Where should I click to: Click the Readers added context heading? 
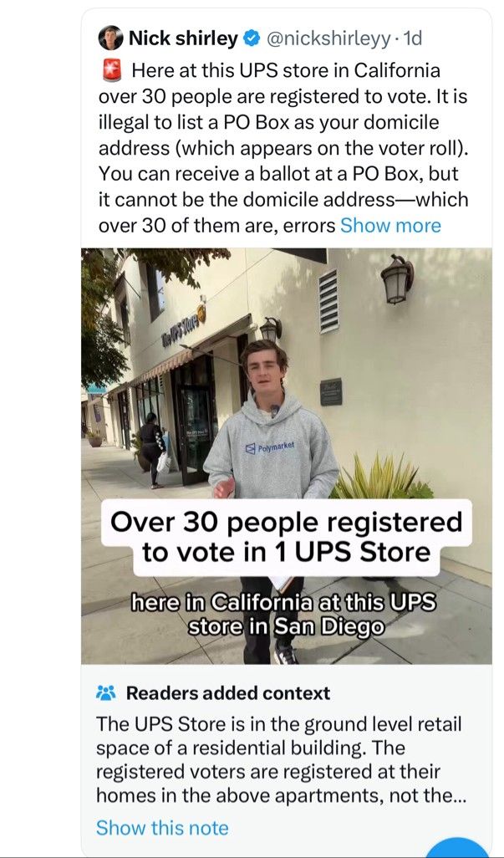[x=228, y=693]
